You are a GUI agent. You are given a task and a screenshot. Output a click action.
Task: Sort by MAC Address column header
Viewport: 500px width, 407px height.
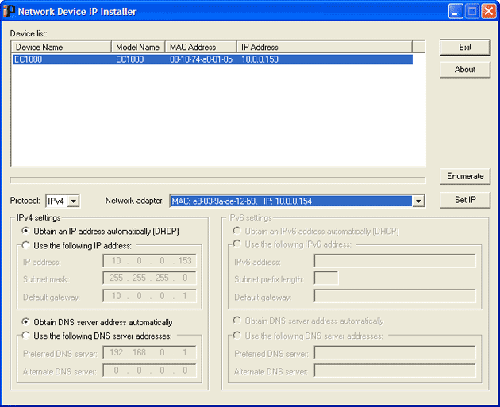tap(201, 47)
